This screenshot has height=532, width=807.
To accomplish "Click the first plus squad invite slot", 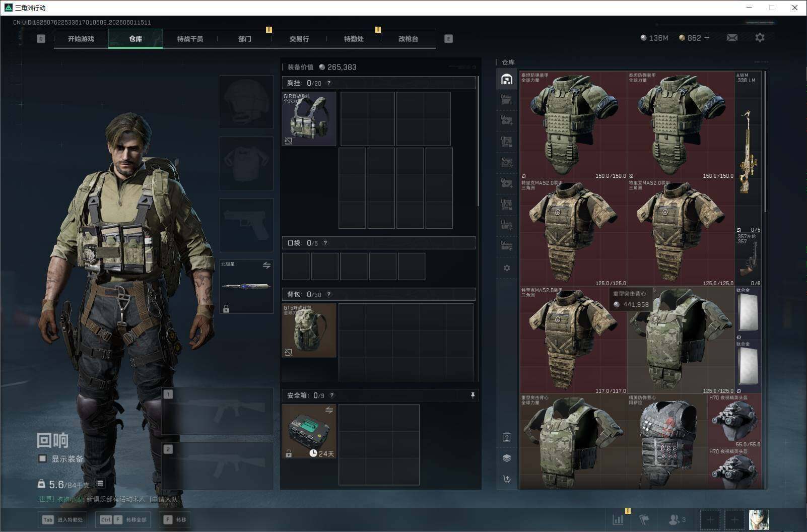I will [x=710, y=519].
